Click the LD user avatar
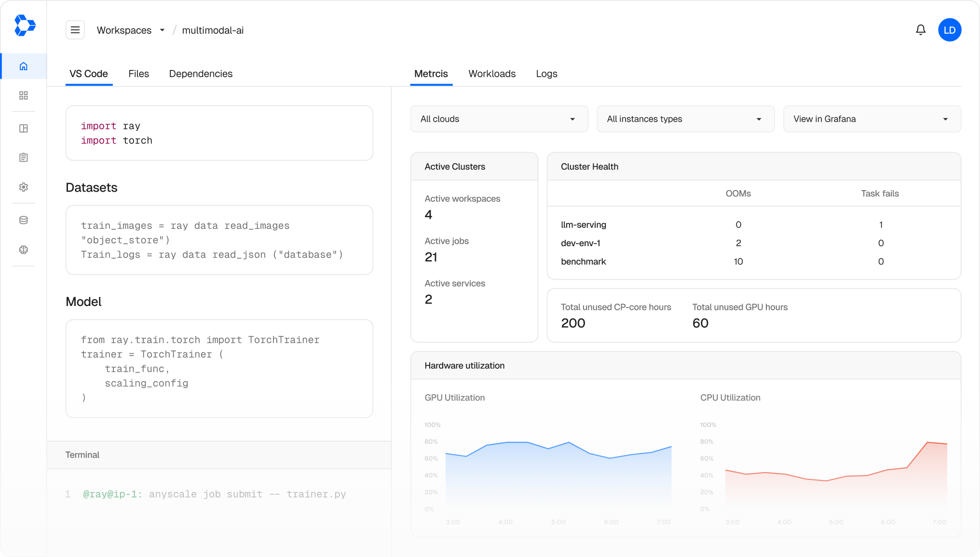 (950, 29)
